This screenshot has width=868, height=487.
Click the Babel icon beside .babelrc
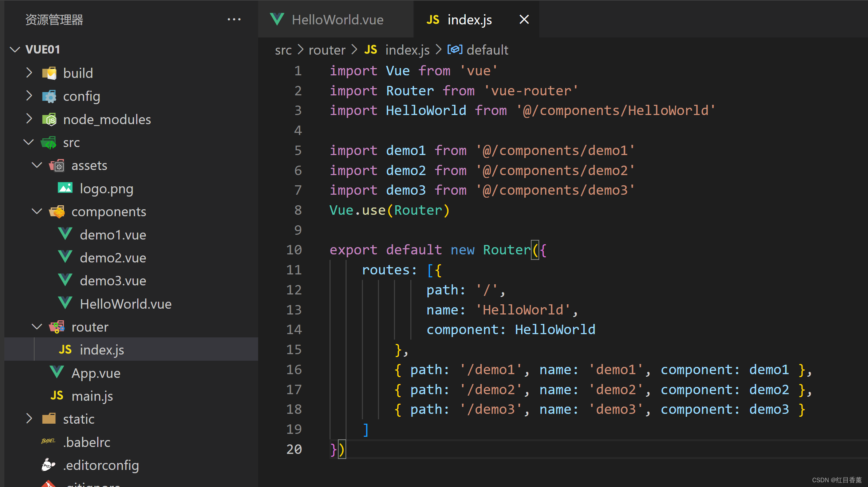pyautogui.click(x=48, y=442)
